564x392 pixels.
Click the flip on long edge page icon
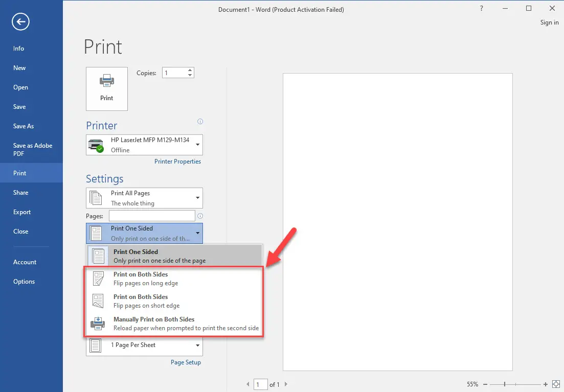click(98, 279)
